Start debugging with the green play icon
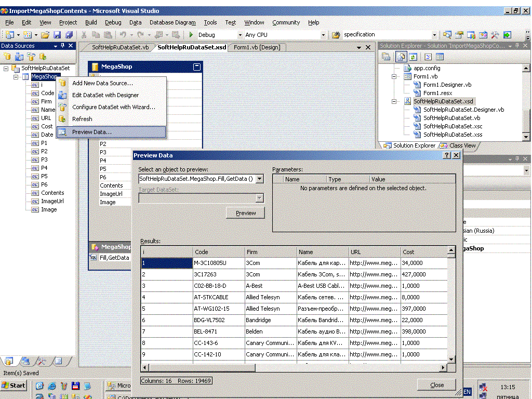 coord(191,35)
